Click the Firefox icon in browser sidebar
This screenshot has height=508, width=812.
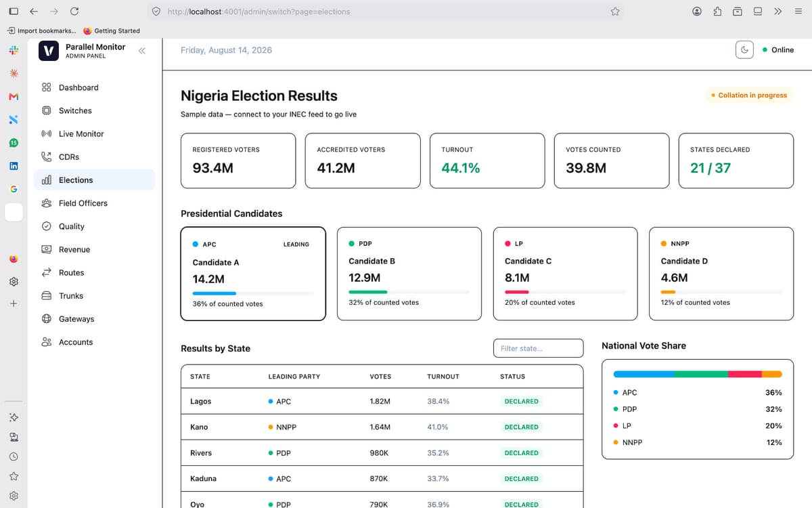point(14,259)
